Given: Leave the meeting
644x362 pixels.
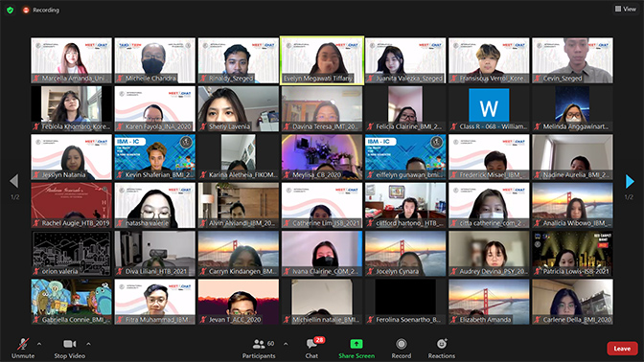Looking at the screenshot, I should [x=622, y=349].
